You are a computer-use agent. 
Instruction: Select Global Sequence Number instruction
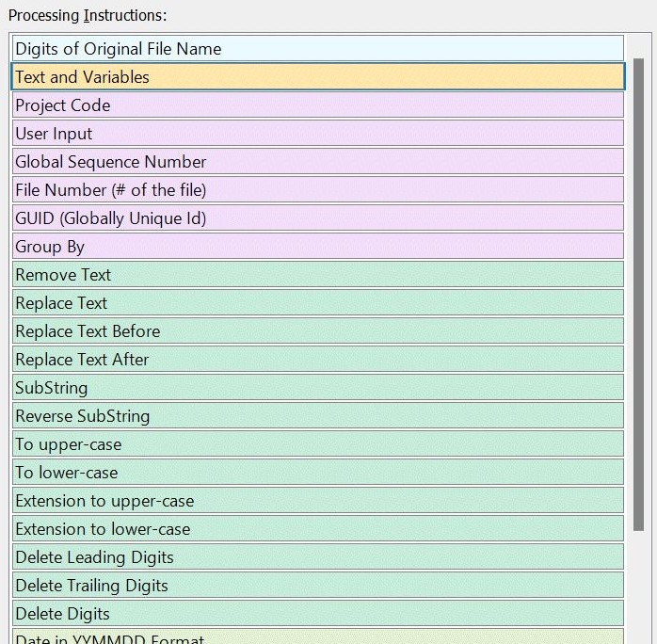point(318,161)
